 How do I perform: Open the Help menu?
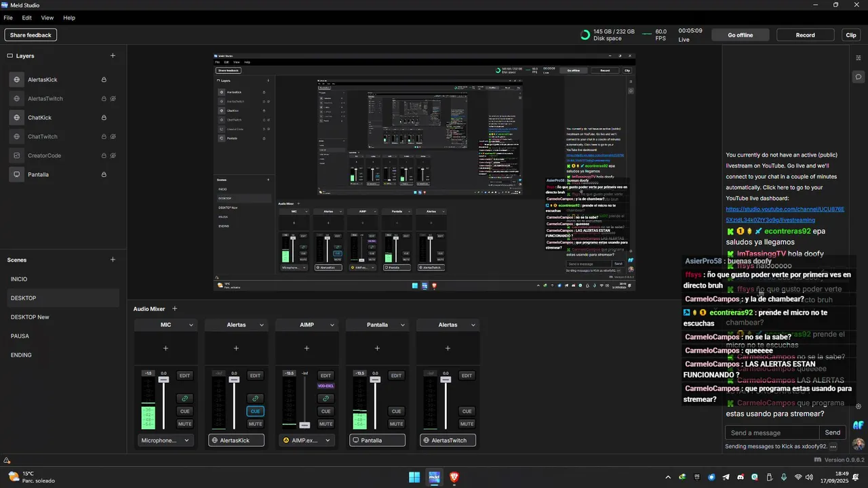click(x=69, y=18)
